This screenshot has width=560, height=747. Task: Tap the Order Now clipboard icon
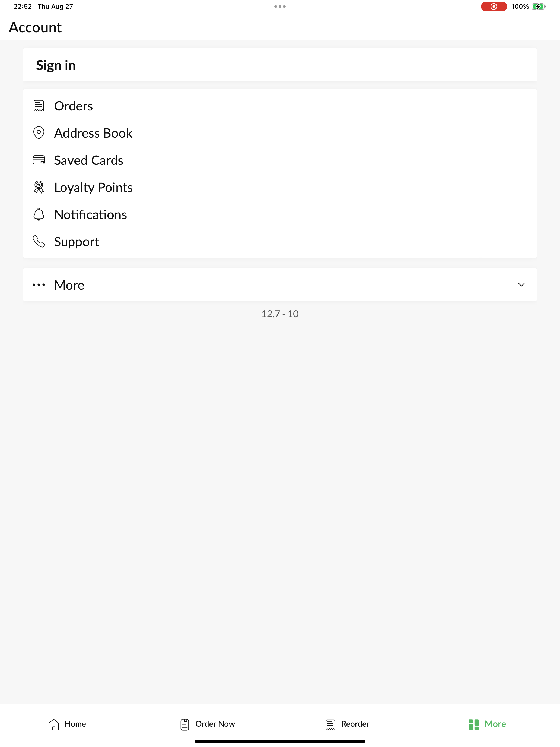tap(185, 724)
